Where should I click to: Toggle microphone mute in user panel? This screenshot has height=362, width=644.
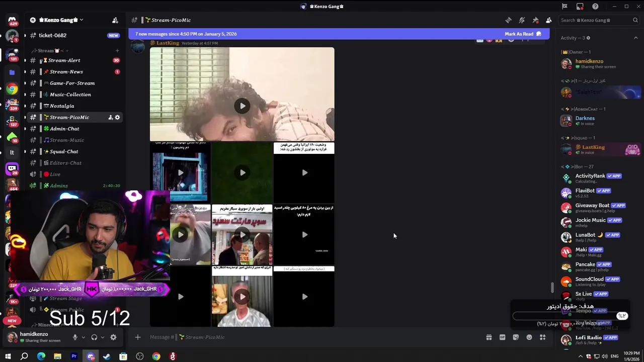click(x=75, y=337)
